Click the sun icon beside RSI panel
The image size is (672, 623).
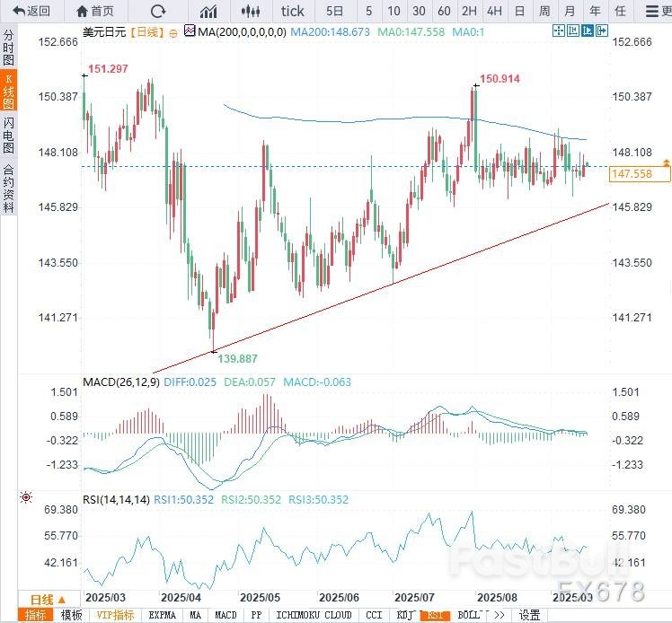[26, 497]
